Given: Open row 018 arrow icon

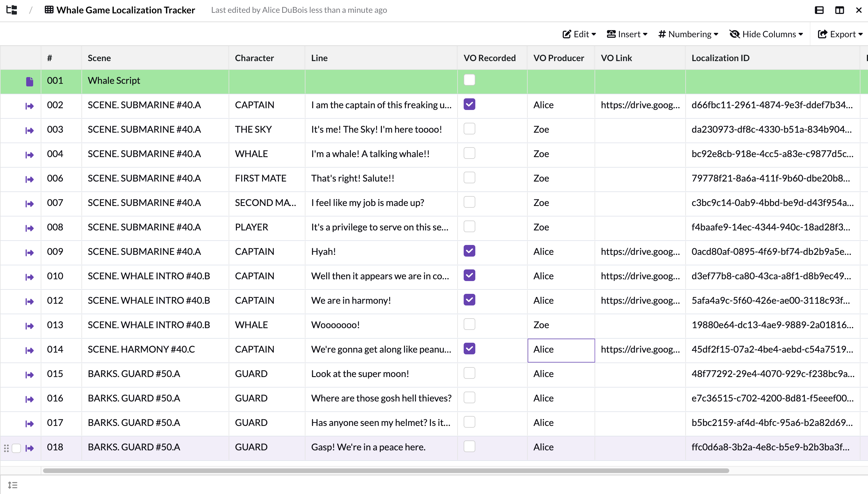Looking at the screenshot, I should coord(29,448).
